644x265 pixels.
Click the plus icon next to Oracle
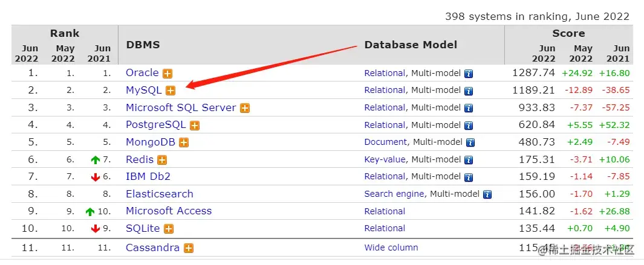[168, 74]
